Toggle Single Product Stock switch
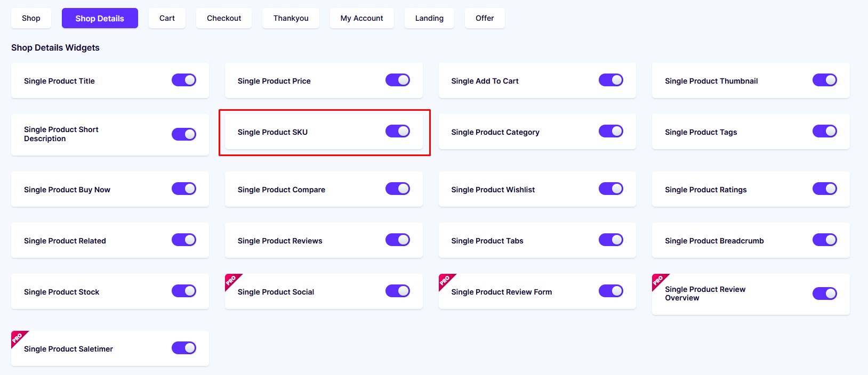Screen dimensions: 868x375 tap(184, 291)
